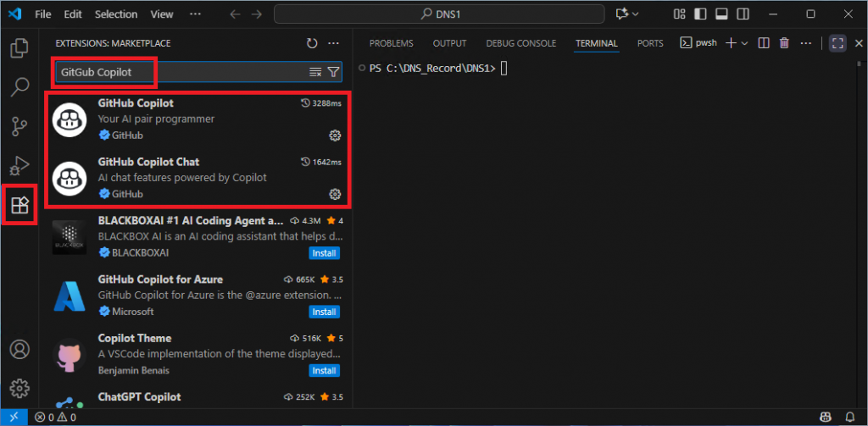
Task: Create a new terminal with plus
Action: [x=732, y=43]
